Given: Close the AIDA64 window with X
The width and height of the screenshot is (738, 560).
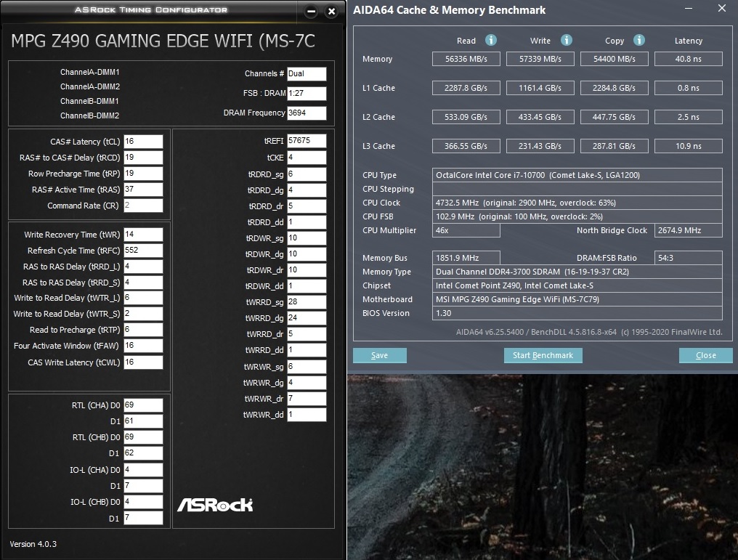Looking at the screenshot, I should click(722, 8).
